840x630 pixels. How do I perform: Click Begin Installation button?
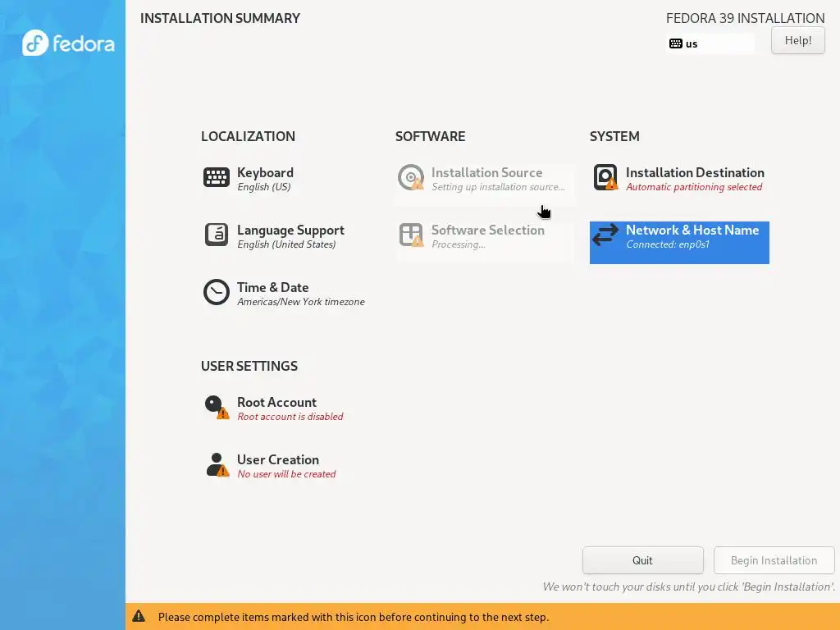pyautogui.click(x=774, y=560)
